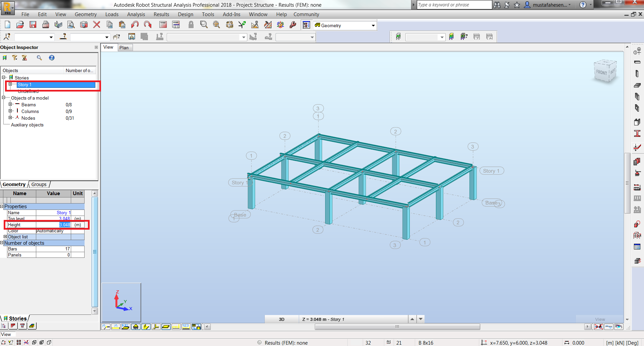The image size is (644, 346).
Task: Expand the Beams tree node
Action: tap(10, 105)
